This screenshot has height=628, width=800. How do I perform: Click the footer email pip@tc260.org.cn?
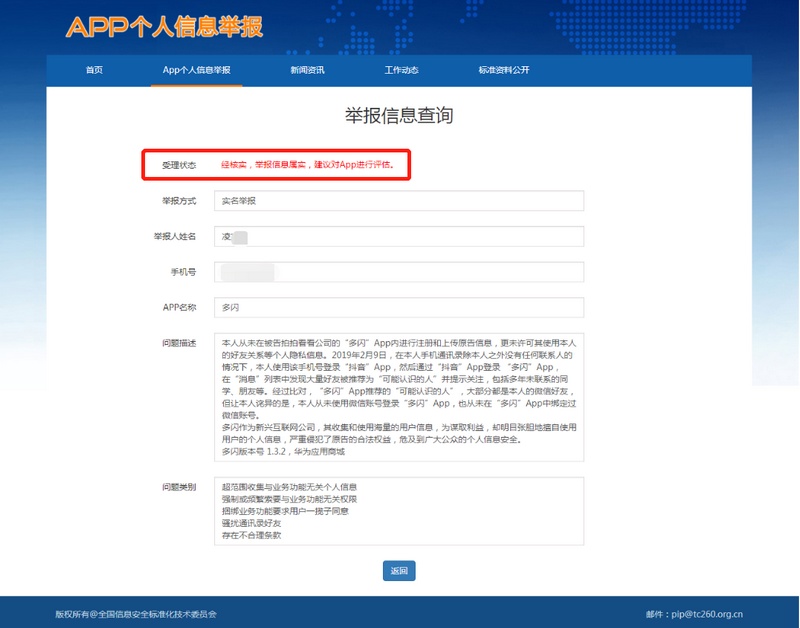707,614
